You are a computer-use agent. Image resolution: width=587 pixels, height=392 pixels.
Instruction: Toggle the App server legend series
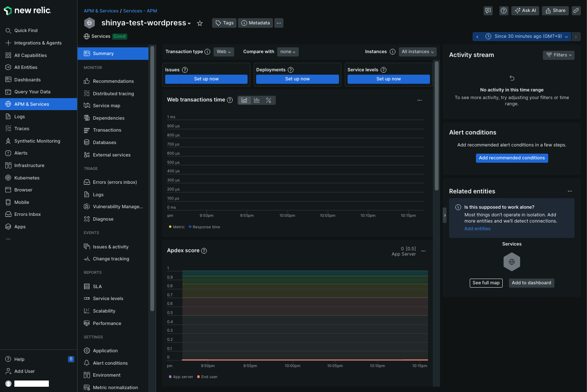pos(181,377)
